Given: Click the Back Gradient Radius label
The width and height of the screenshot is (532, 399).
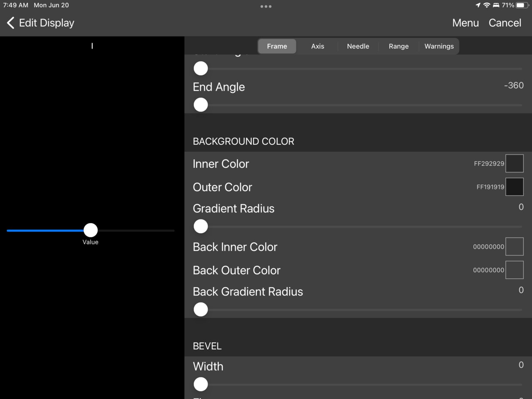Looking at the screenshot, I should (248, 291).
